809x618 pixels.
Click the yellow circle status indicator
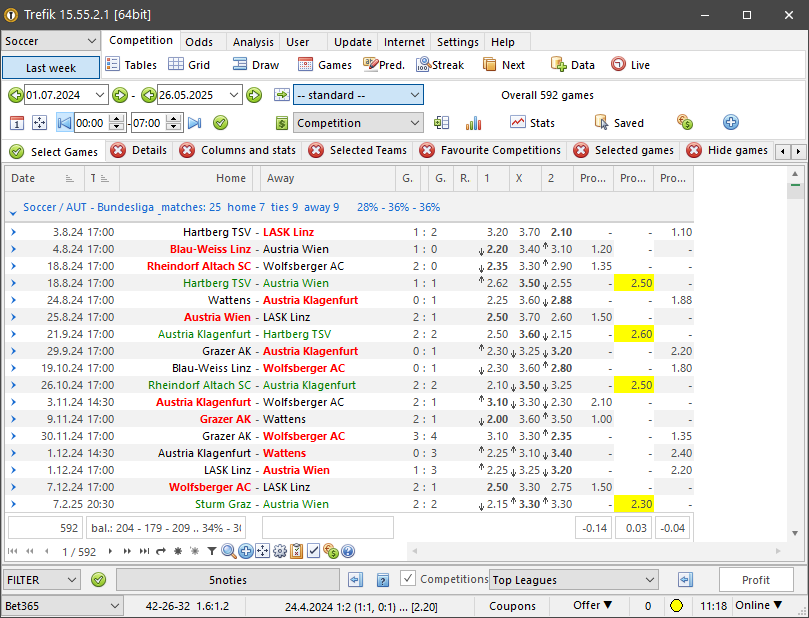coord(676,606)
